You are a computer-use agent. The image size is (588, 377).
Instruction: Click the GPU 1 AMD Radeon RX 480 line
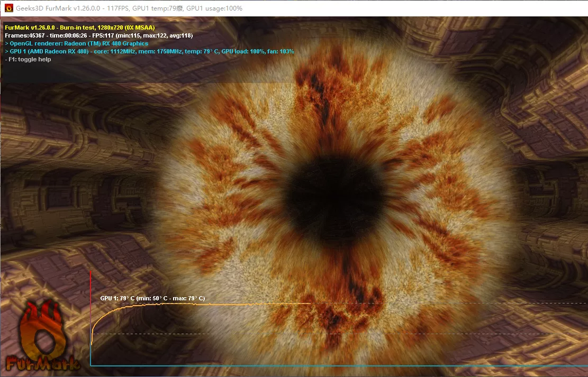coord(149,51)
